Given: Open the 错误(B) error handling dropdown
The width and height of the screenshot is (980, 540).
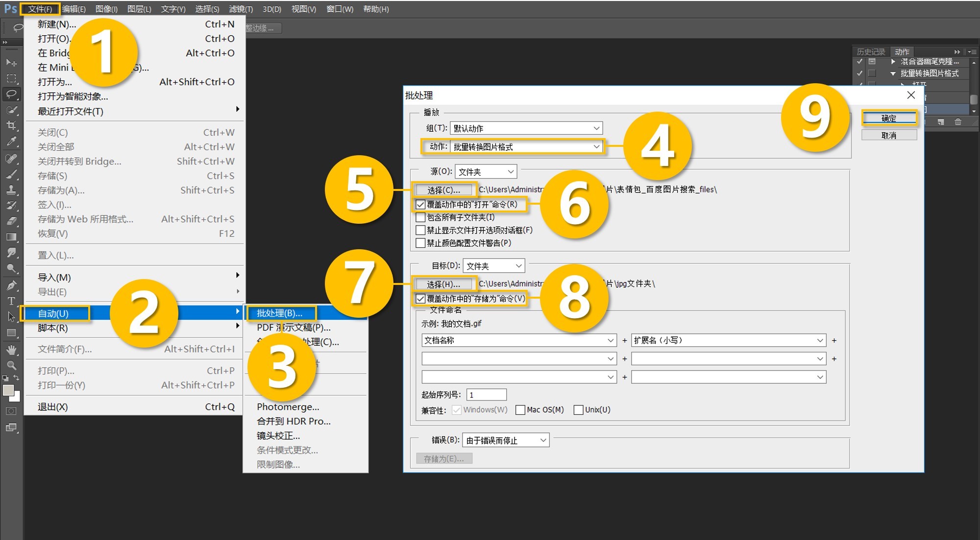Looking at the screenshot, I should pos(506,440).
